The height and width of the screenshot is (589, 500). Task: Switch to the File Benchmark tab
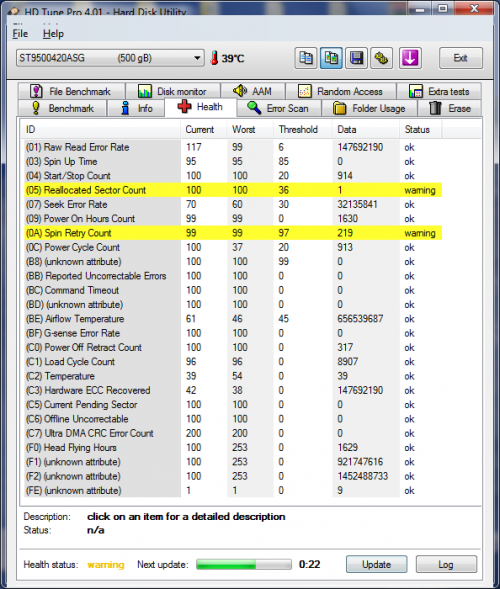click(x=71, y=91)
